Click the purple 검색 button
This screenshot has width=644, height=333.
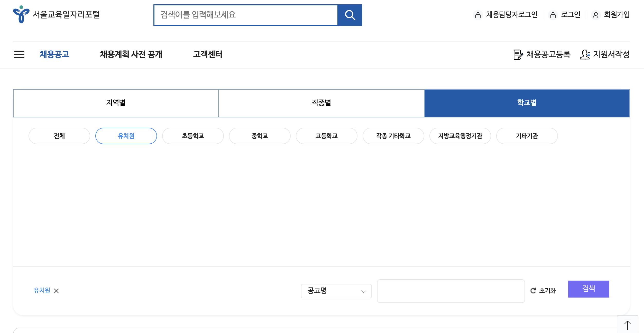pos(588,289)
